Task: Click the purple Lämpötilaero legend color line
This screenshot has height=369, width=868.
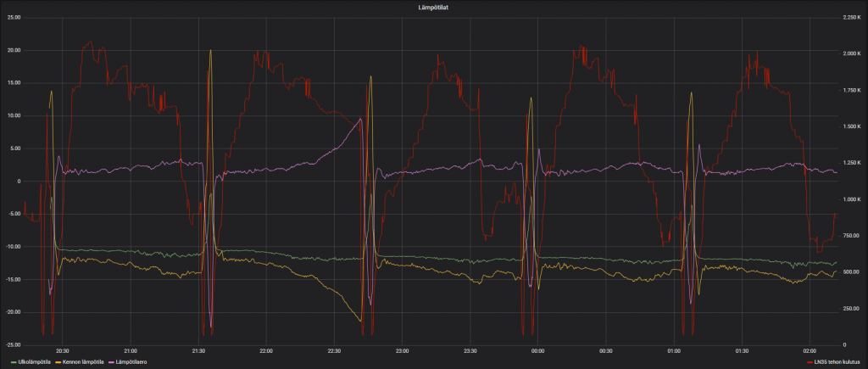Action: pos(111,361)
